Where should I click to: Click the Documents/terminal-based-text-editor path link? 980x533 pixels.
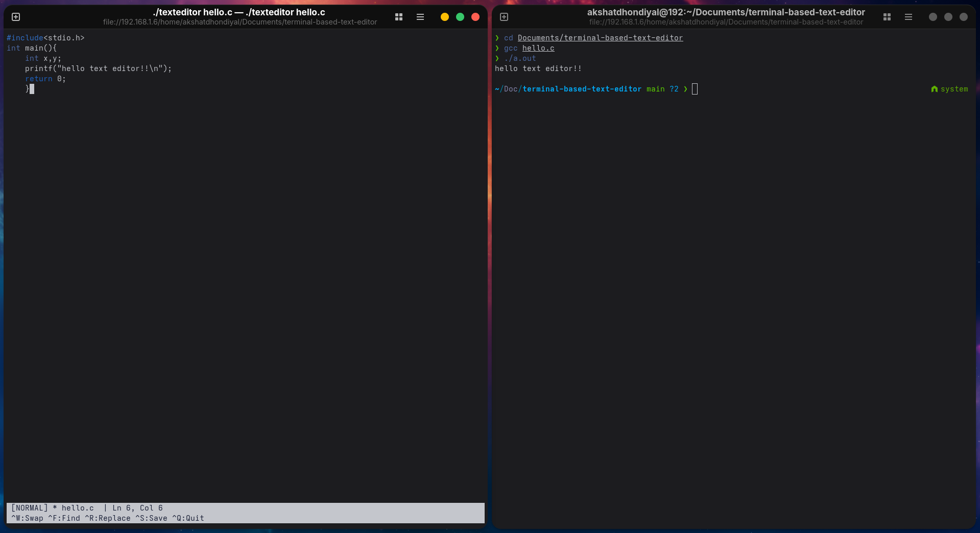coord(600,38)
